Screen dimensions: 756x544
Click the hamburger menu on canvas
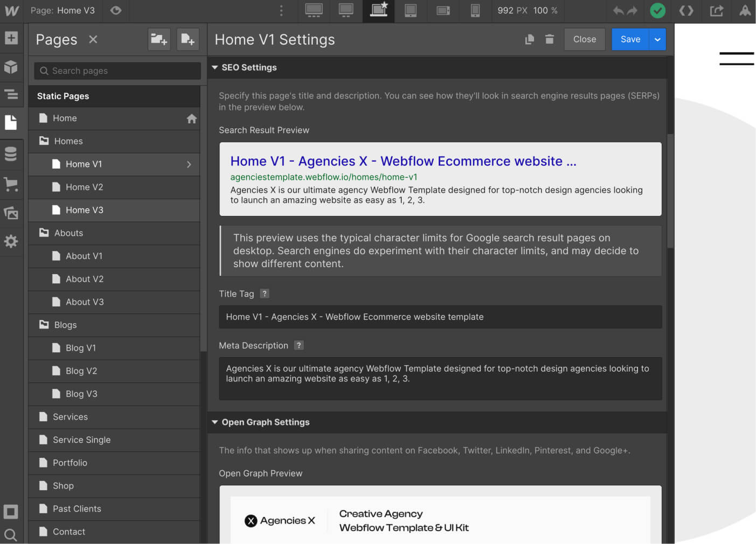tap(737, 59)
